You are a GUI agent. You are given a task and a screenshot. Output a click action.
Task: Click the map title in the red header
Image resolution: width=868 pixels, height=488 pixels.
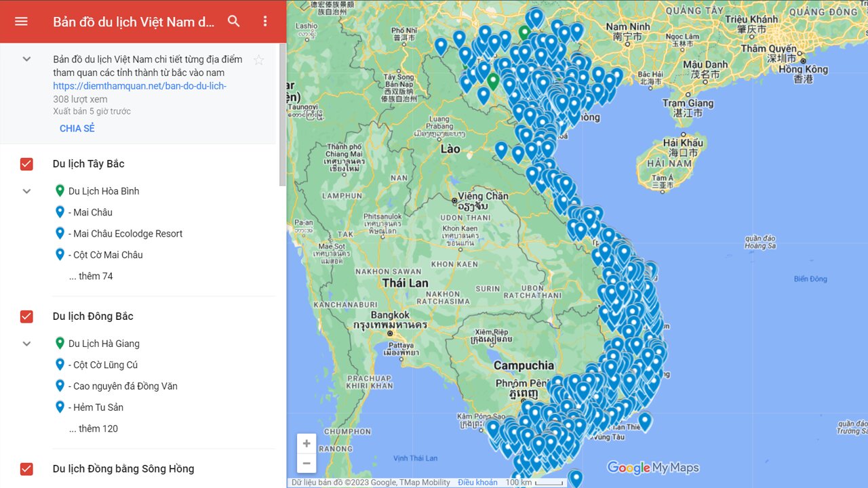(x=134, y=22)
